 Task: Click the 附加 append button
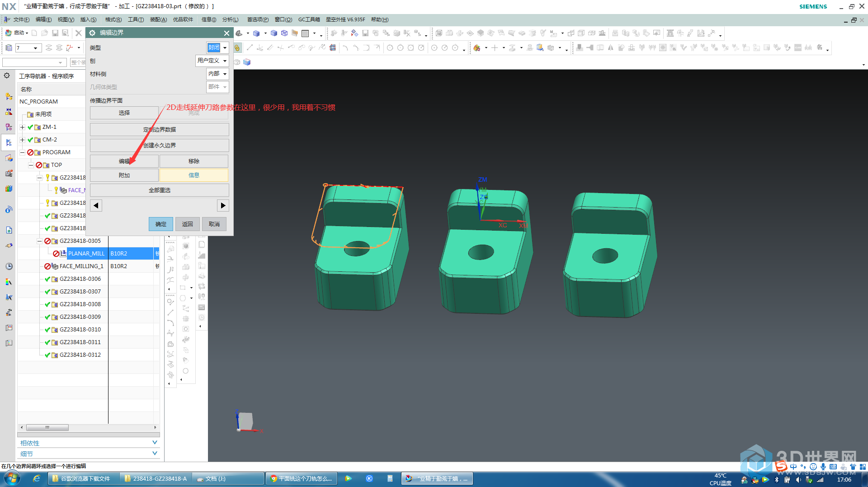124,175
